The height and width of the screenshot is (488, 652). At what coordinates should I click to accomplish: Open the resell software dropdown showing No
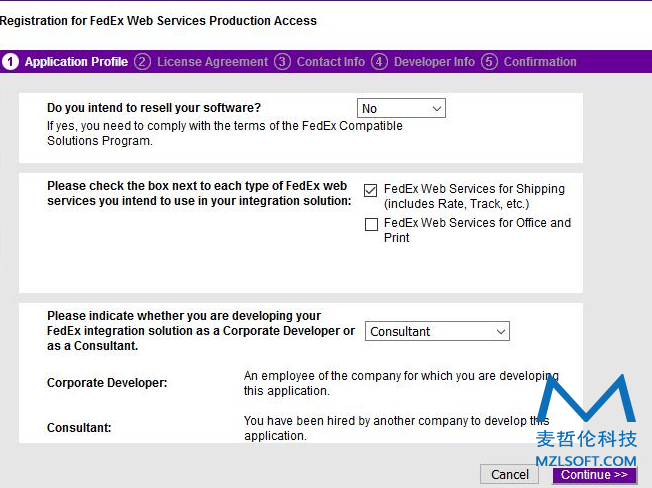tap(401, 108)
